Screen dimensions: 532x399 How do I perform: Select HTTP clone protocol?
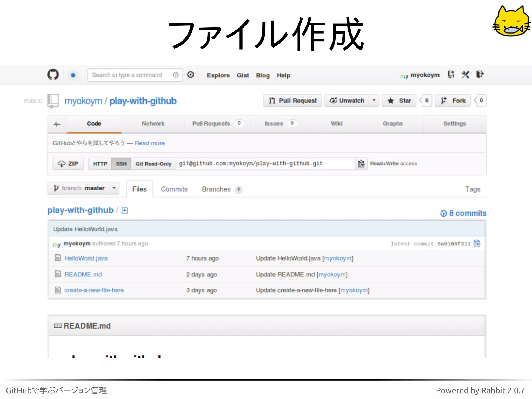coord(100,164)
